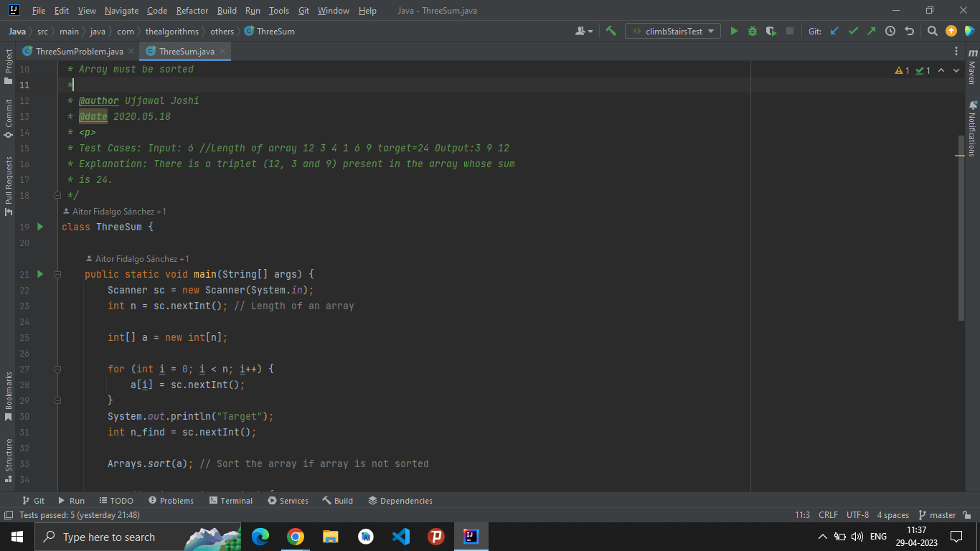Open Microsoft Edge from the taskbar
This screenshot has height=551, width=980.
point(260,537)
